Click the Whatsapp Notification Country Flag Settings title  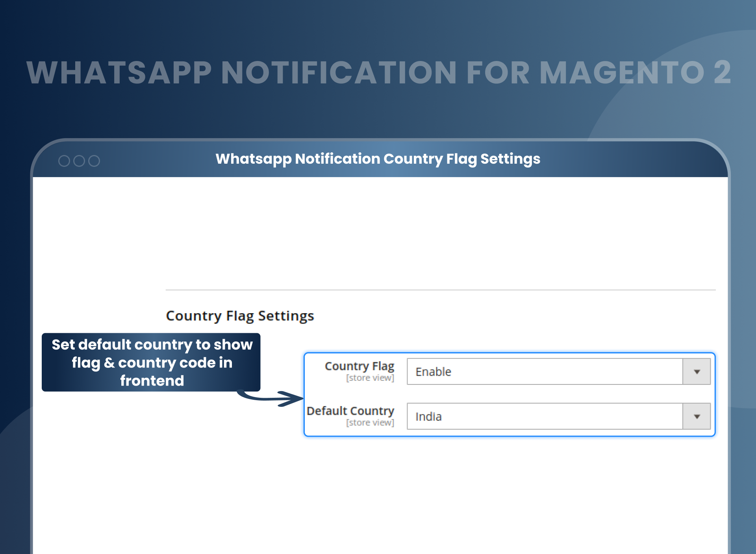click(x=378, y=159)
